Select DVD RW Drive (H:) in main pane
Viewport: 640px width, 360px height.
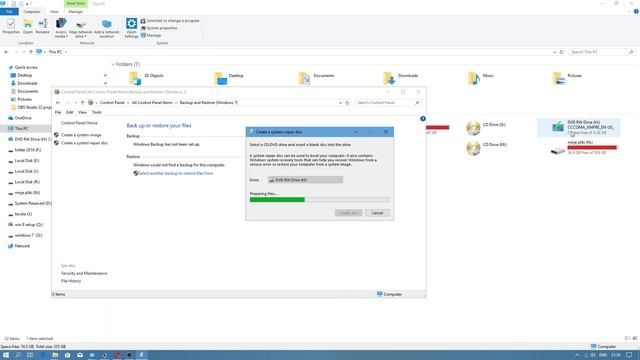click(x=579, y=127)
